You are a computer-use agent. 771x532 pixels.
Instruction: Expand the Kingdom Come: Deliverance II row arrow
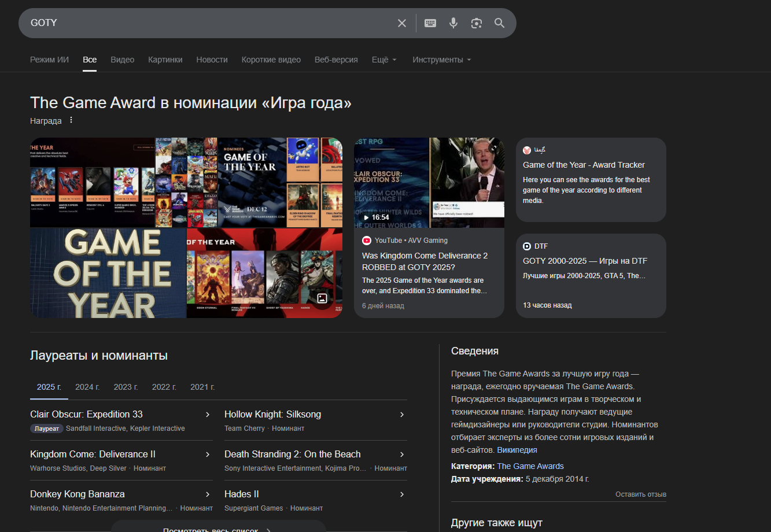tap(208, 455)
